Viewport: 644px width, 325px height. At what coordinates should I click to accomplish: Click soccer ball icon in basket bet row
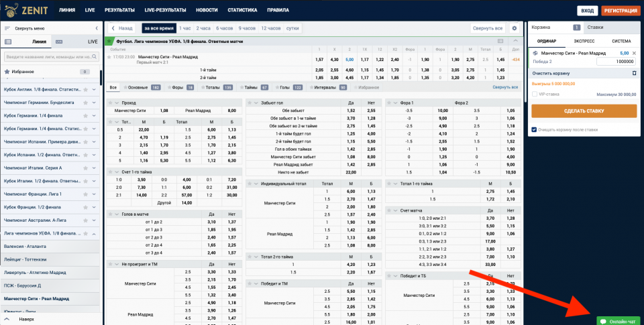(x=535, y=54)
